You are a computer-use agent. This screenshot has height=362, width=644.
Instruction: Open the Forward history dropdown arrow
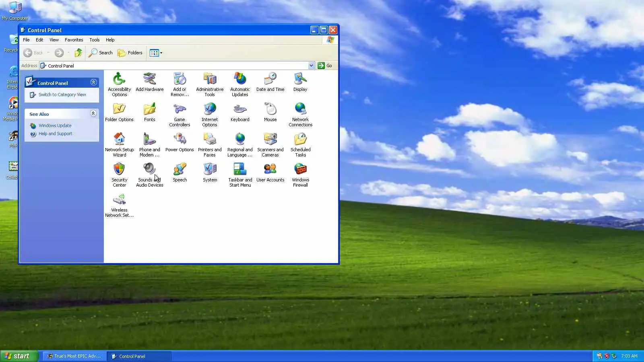68,53
